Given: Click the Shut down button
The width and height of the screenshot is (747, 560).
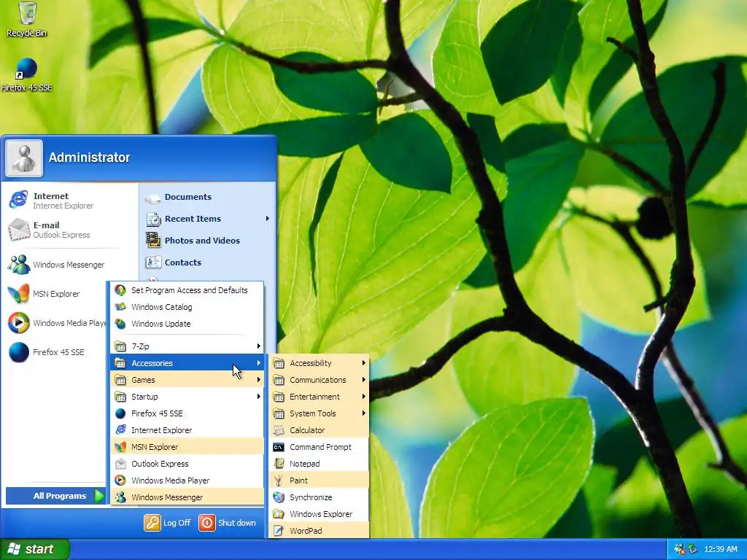Looking at the screenshot, I should tap(228, 523).
